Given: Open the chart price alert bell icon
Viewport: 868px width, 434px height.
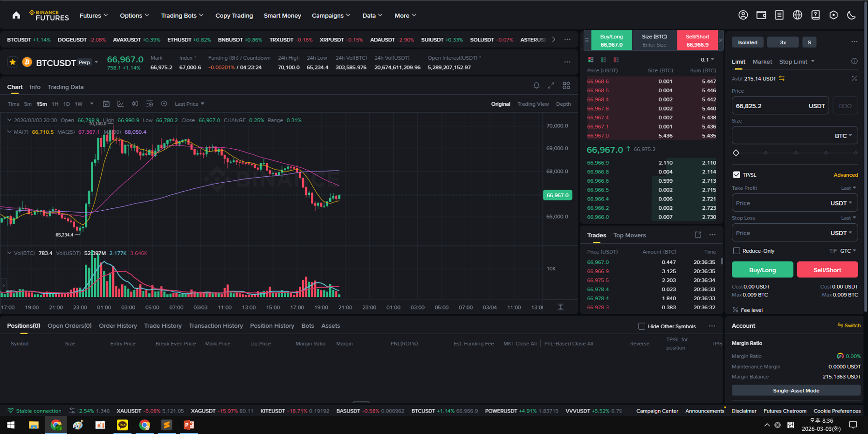Looking at the screenshot, I should click(x=537, y=86).
